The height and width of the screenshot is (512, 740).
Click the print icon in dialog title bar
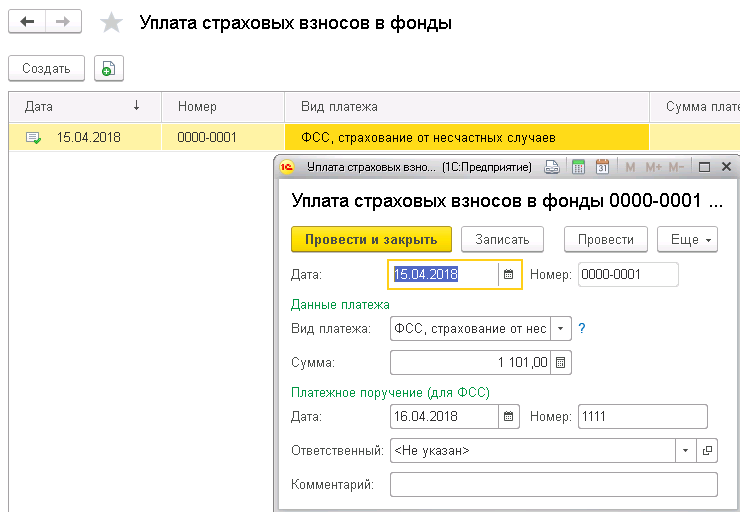click(552, 167)
